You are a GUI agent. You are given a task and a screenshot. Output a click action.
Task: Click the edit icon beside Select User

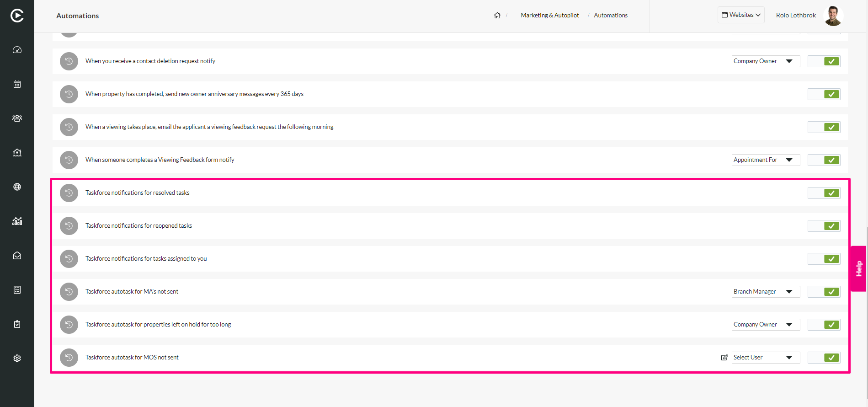pyautogui.click(x=724, y=358)
